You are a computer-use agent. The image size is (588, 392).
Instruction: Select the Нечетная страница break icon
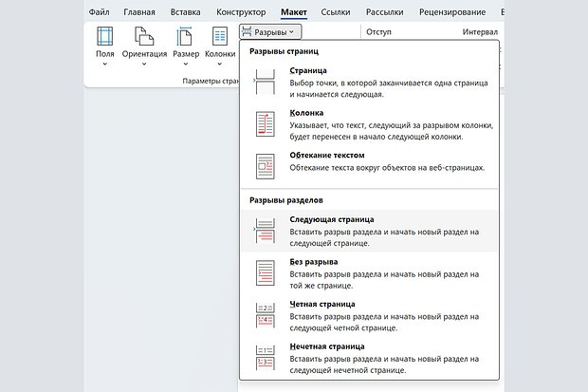point(265,358)
